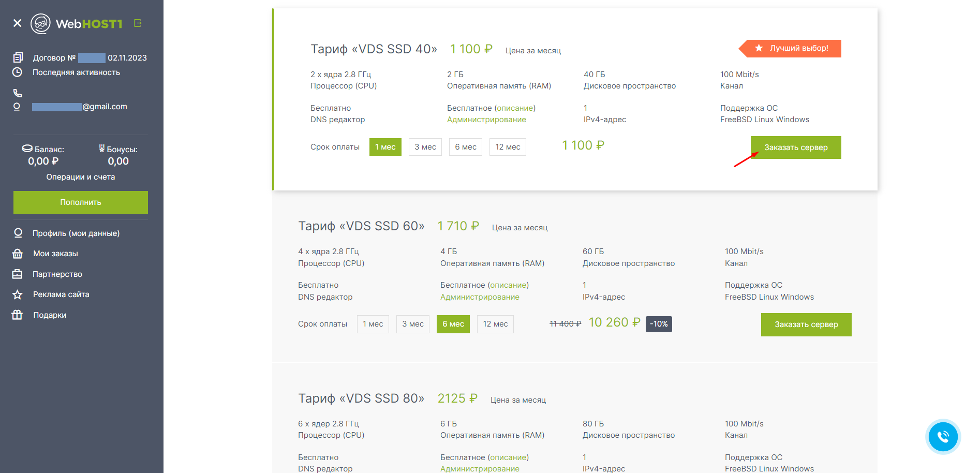Image resolution: width=980 pixels, height=473 pixels.
Task: Click the gift icon beside Подарки
Action: pos(18,315)
